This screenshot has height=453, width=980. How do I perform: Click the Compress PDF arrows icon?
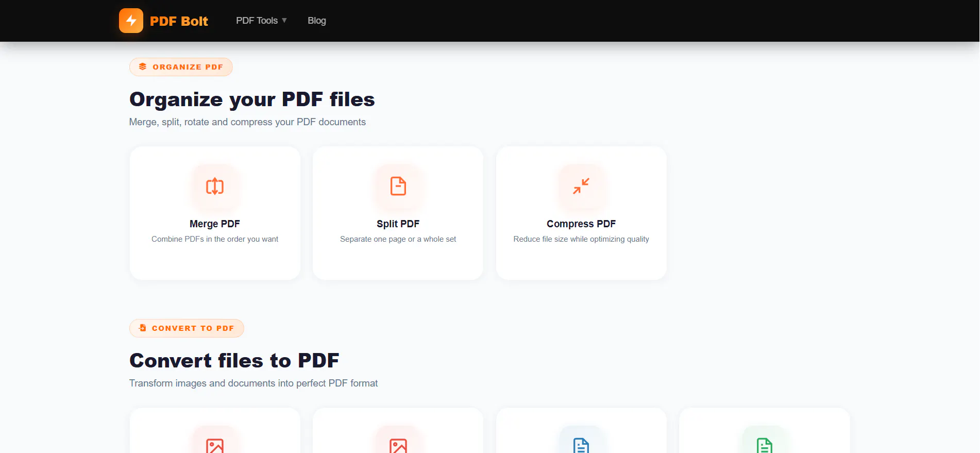581,186
